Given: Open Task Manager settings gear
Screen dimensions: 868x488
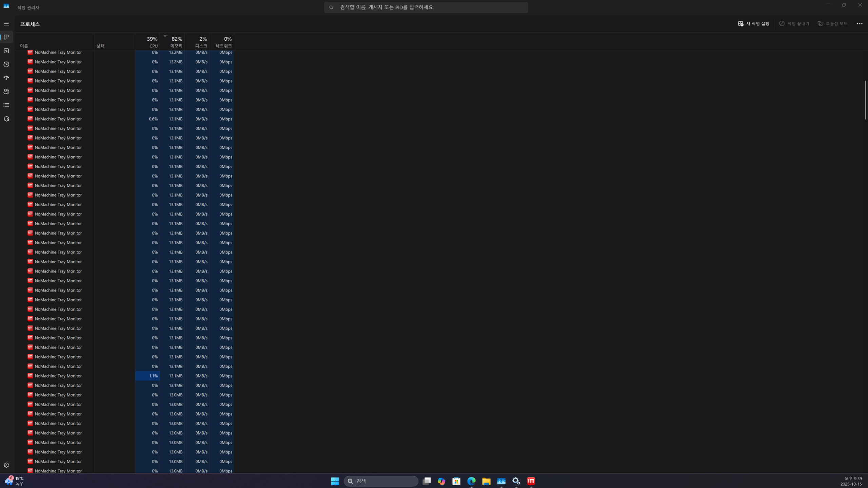Looking at the screenshot, I should pyautogui.click(x=6, y=465).
